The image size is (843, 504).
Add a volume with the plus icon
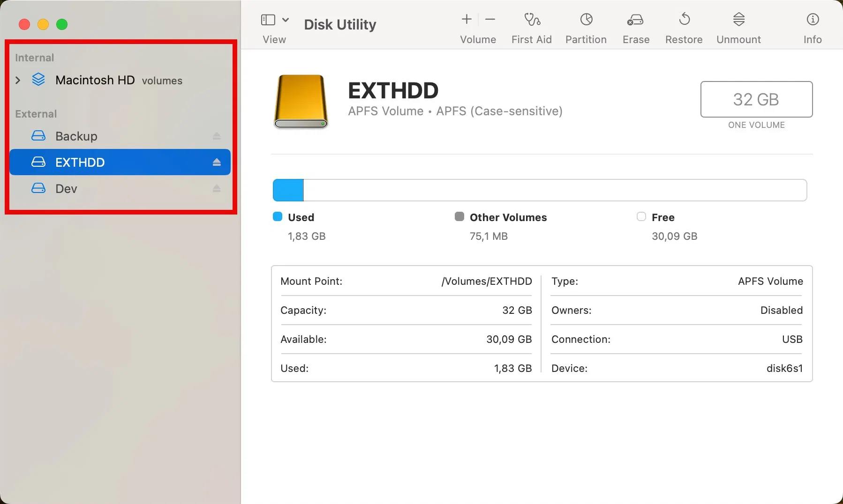coord(467,19)
